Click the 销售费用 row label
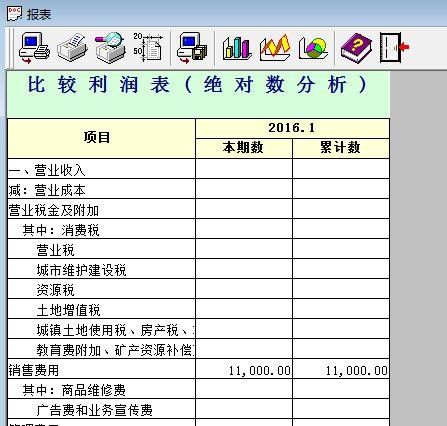The height and width of the screenshot is (426, 447). (34, 370)
